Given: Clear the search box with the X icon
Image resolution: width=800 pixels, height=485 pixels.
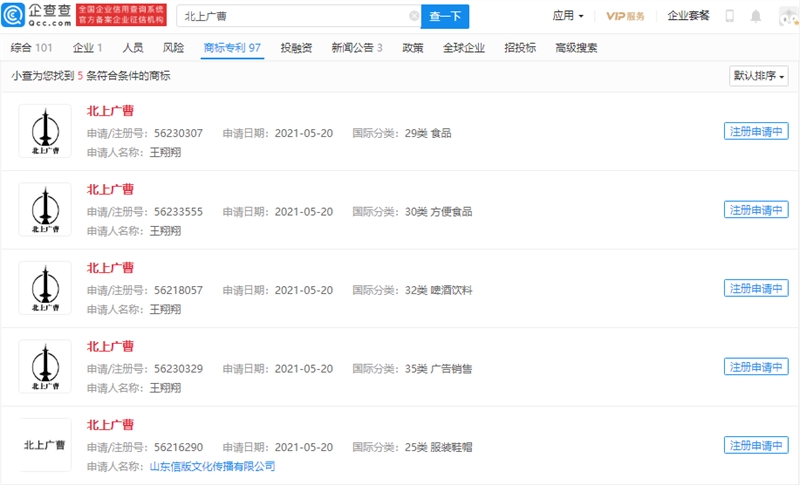Looking at the screenshot, I should [414, 16].
